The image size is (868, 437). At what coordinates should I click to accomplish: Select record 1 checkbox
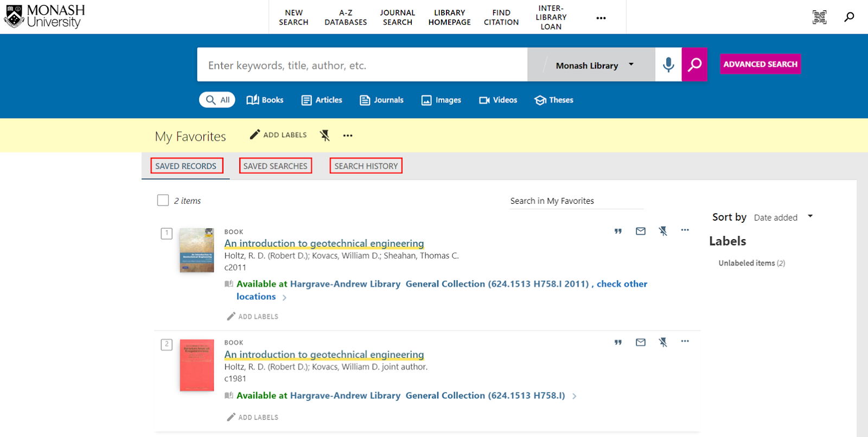point(167,234)
